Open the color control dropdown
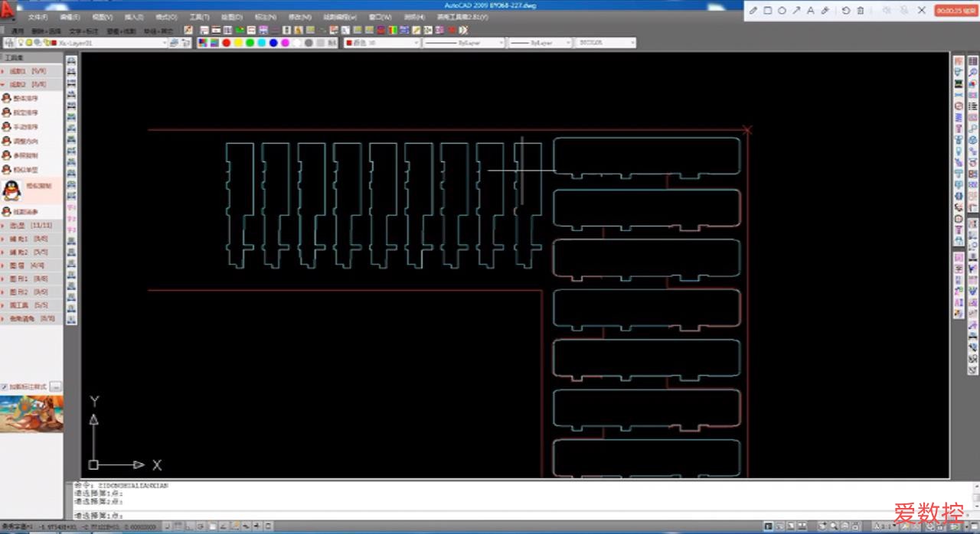The height and width of the screenshot is (534, 980). (x=382, y=43)
